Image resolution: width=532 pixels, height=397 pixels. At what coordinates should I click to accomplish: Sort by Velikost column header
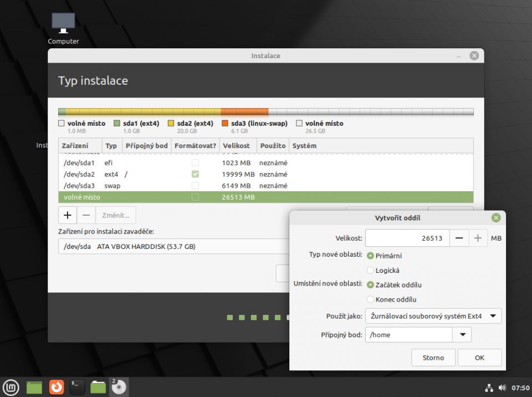pyautogui.click(x=238, y=146)
